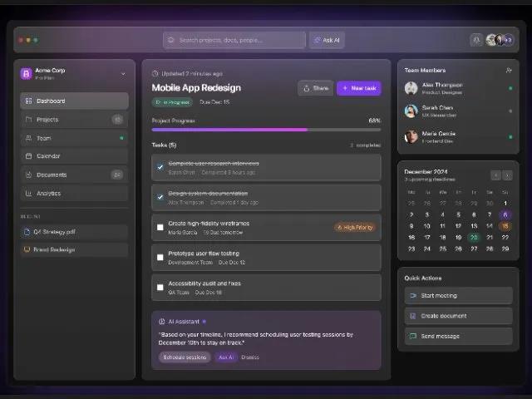The width and height of the screenshot is (532, 399).
Task: Go to next month in the calendar
Action: (507, 175)
